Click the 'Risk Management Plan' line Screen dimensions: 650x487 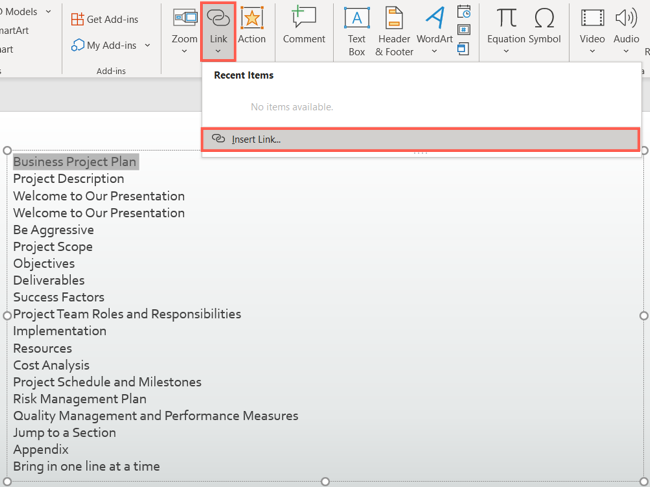(80, 399)
